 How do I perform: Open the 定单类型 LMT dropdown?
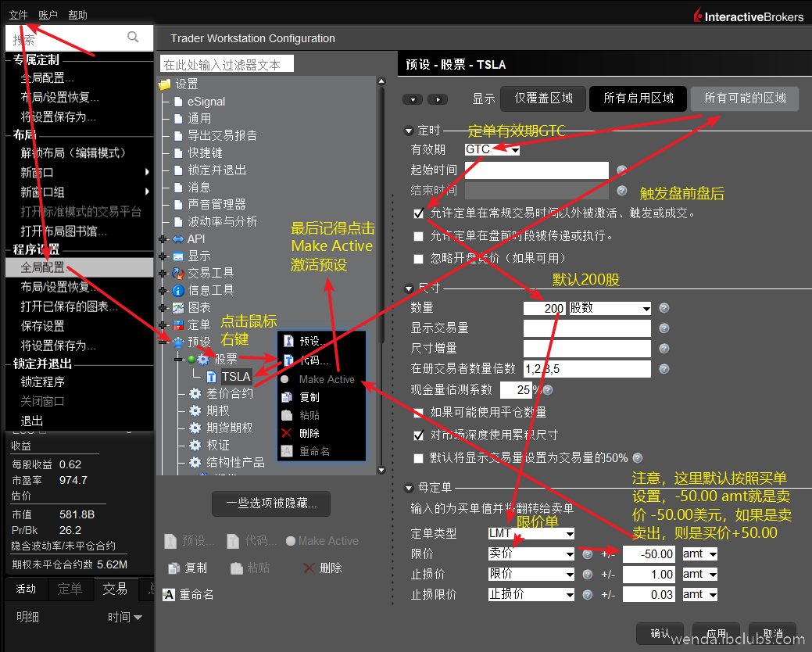(x=531, y=534)
